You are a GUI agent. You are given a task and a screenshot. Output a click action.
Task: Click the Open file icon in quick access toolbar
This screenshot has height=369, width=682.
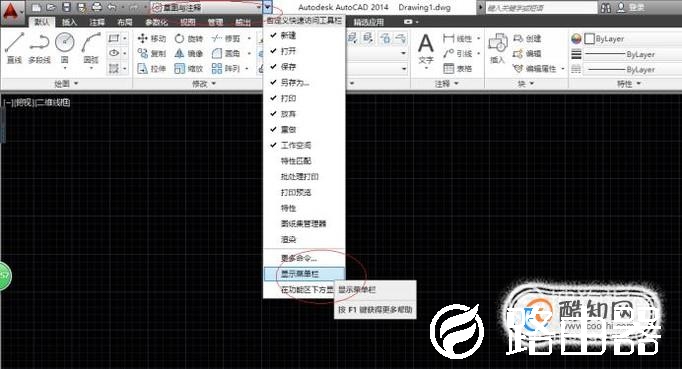point(51,7)
